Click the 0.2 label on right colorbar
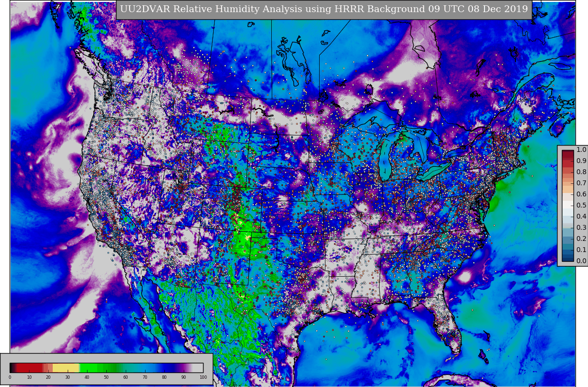Viewport: 588px width, 387px height. (581, 239)
